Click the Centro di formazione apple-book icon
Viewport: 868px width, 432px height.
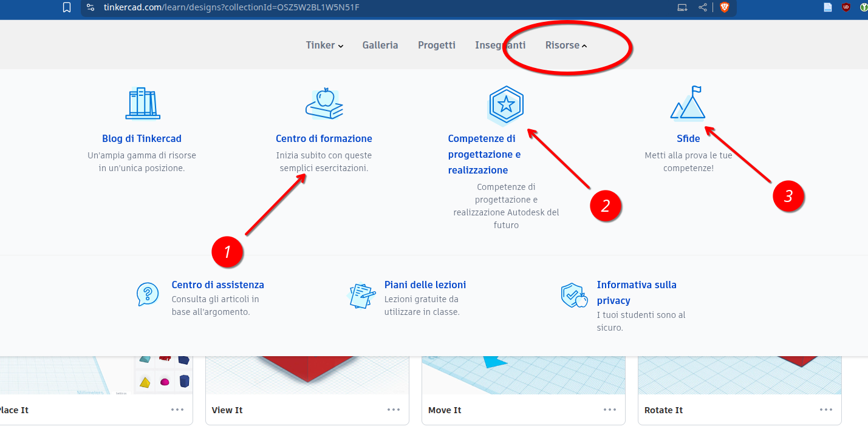[324, 103]
